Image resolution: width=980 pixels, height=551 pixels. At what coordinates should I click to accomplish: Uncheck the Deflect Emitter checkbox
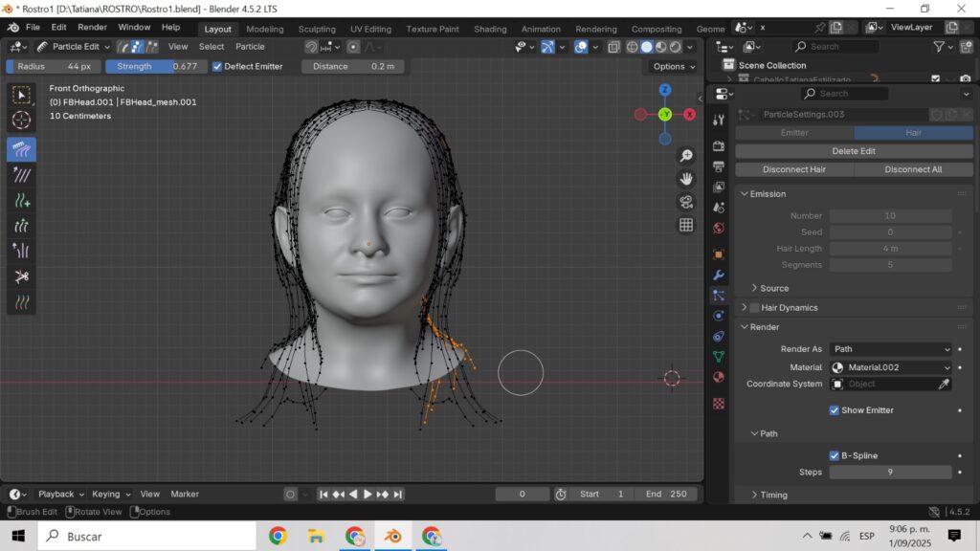click(x=217, y=66)
